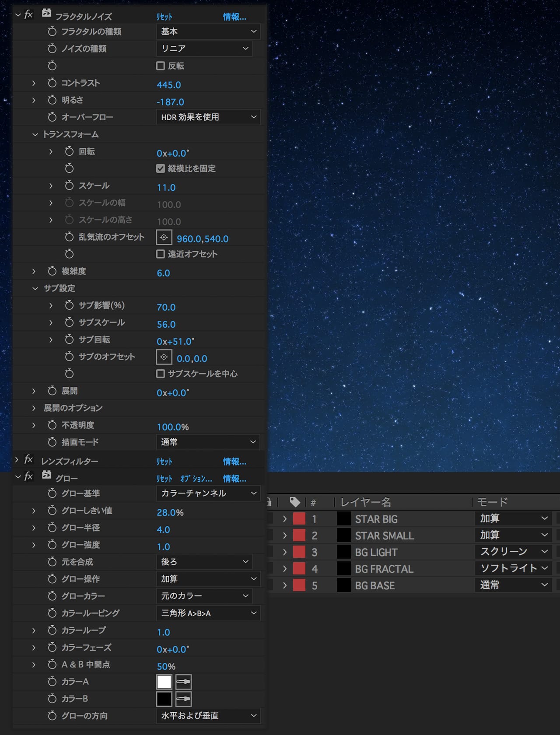
Task: Click リセット for フラクタルノイズ
Action: click(164, 17)
